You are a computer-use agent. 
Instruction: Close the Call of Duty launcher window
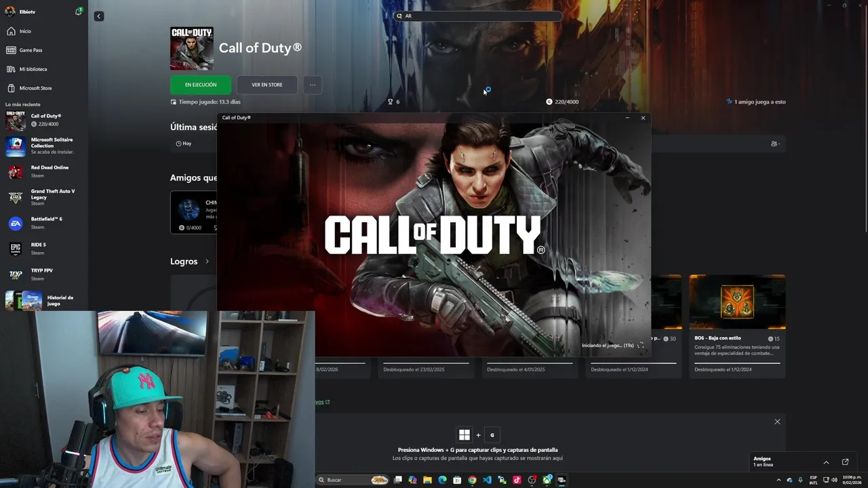(x=643, y=118)
